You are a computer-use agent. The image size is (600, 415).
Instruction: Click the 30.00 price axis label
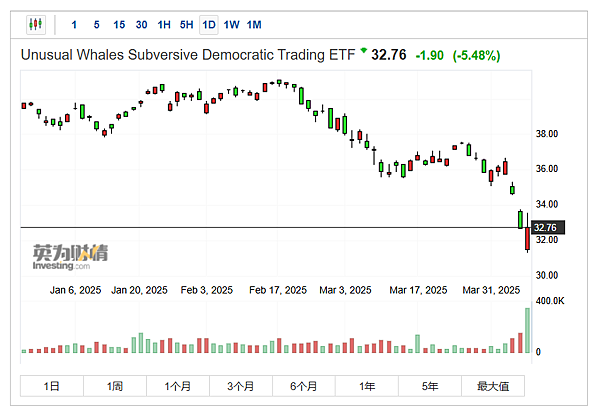547,275
